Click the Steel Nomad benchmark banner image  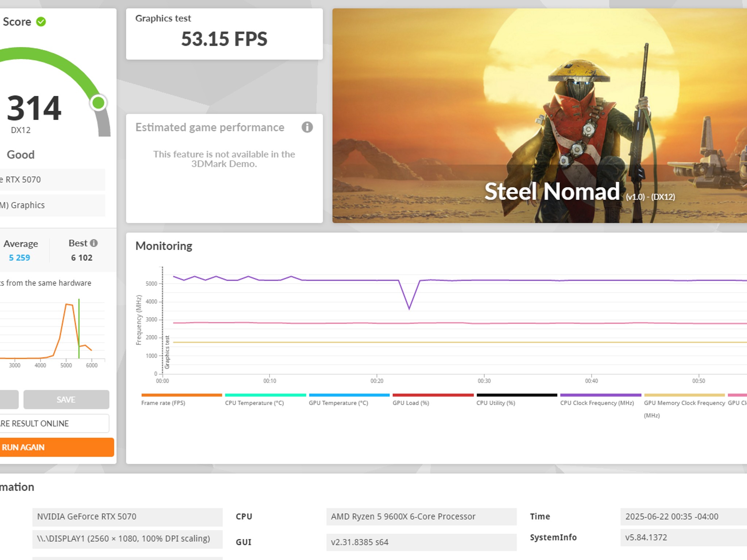click(539, 116)
